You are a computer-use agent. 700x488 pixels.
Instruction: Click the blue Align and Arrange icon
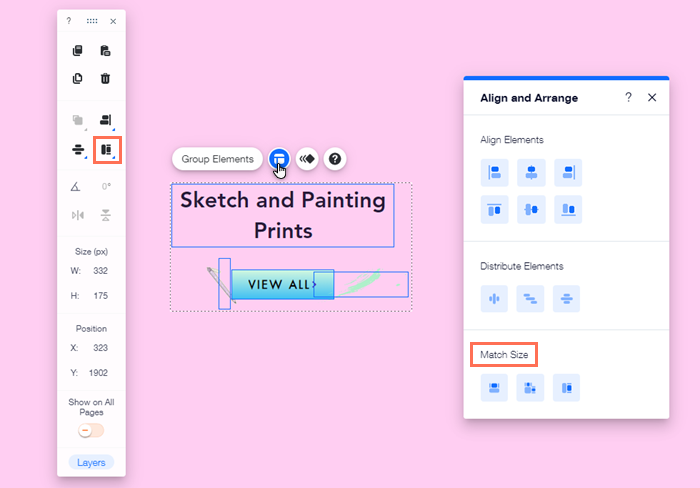(279, 159)
